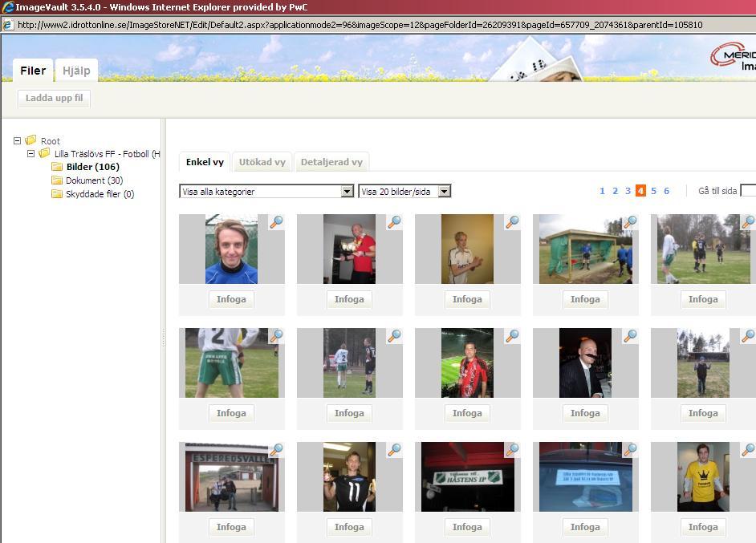
Task: Select the Hästens IP sign thumbnail
Action: [467, 477]
